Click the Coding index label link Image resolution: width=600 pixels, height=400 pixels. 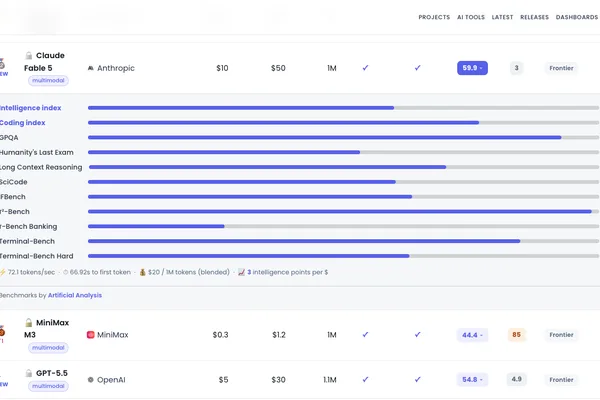pos(22,123)
